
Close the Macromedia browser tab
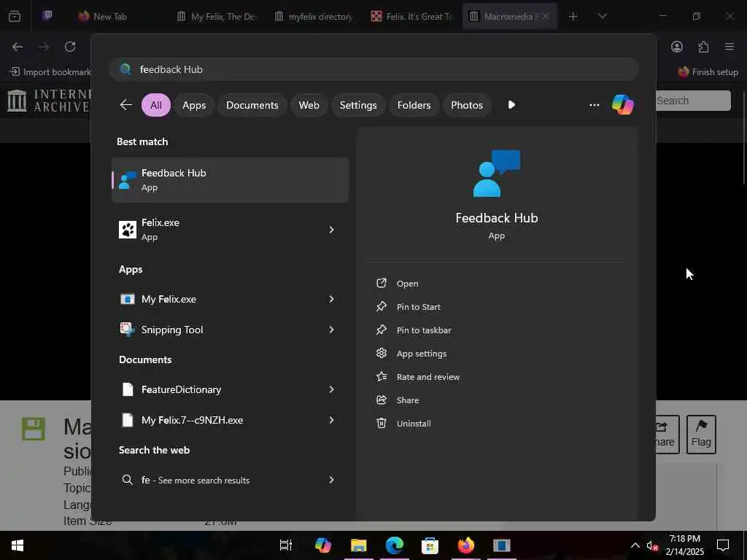546,16
